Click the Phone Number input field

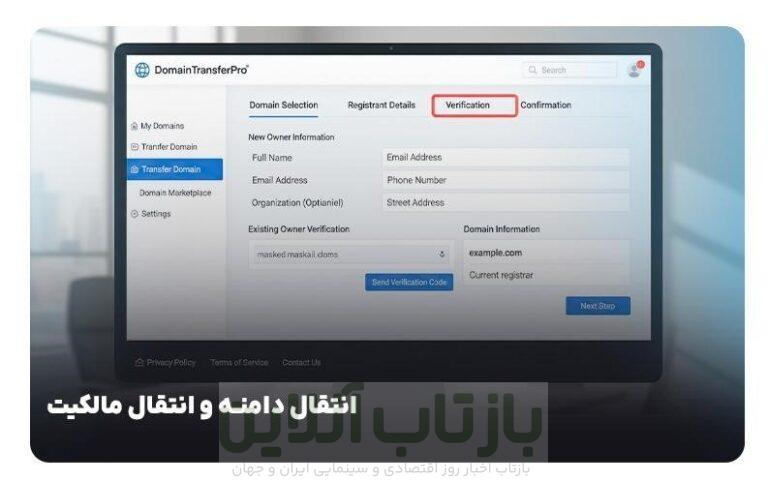(x=505, y=180)
